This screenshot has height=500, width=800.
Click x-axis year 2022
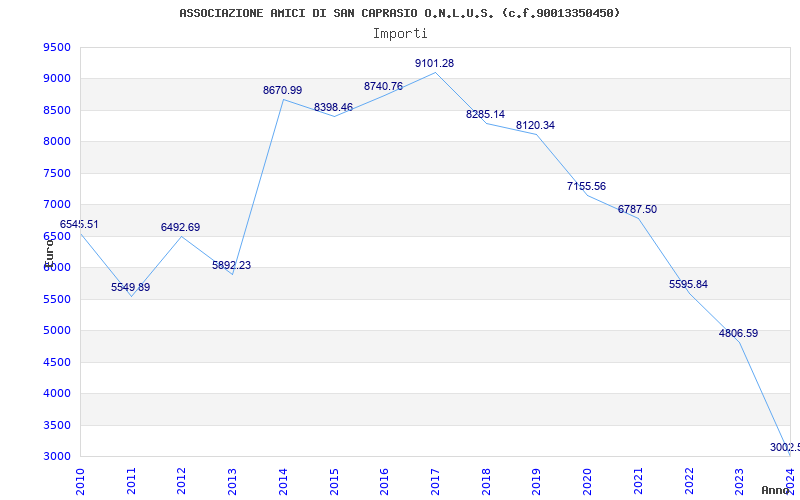689,482
